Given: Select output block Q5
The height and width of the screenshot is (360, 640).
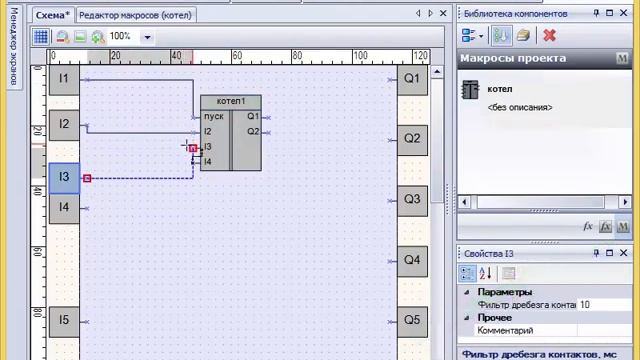Looking at the screenshot, I should 412,322.
